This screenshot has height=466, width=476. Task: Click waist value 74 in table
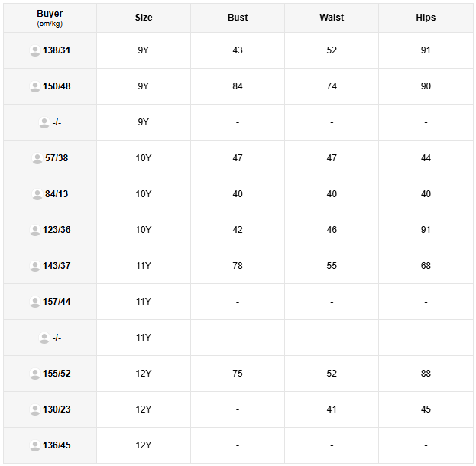332,86
